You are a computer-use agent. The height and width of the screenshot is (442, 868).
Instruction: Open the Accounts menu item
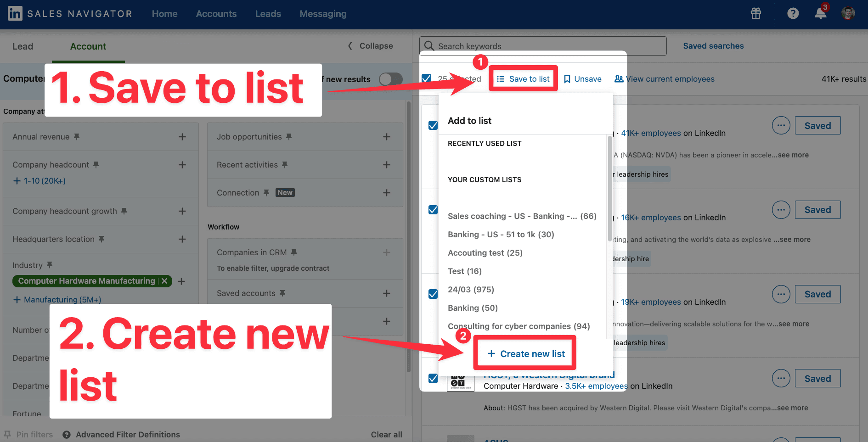[216, 14]
